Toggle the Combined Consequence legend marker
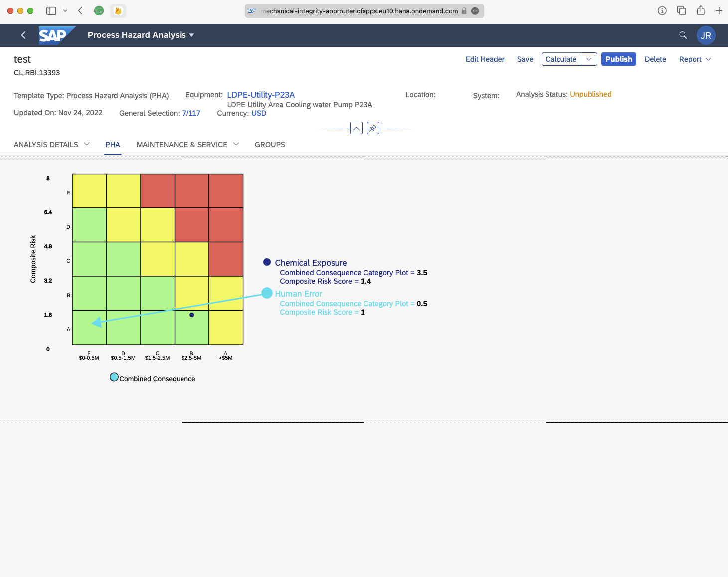Image resolution: width=728 pixels, height=577 pixels. pyautogui.click(x=114, y=377)
